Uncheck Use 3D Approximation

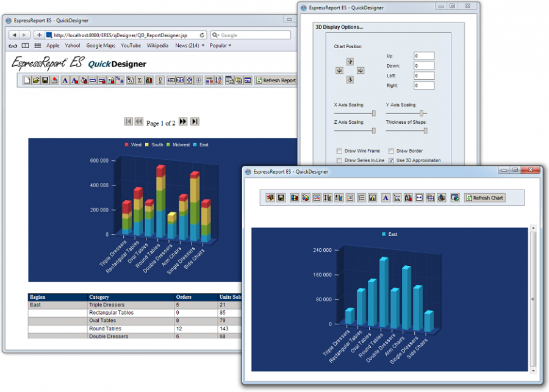click(x=391, y=160)
